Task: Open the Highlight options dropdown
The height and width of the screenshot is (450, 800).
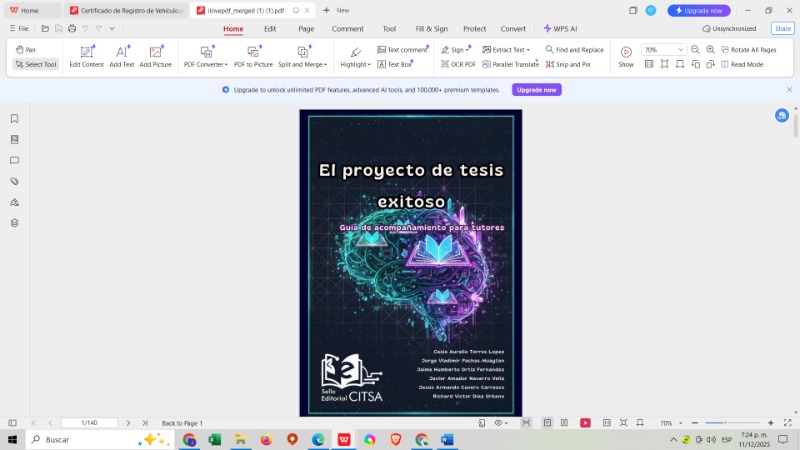Action: [x=355, y=64]
